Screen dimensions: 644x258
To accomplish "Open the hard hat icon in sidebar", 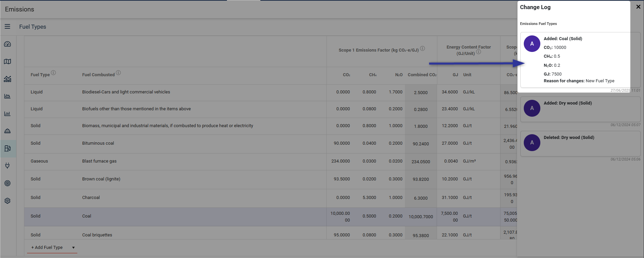I will click(x=7, y=131).
